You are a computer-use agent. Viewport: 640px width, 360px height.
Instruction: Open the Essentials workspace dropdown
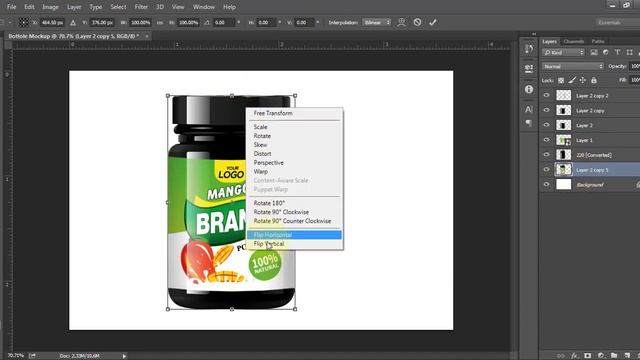tap(617, 22)
